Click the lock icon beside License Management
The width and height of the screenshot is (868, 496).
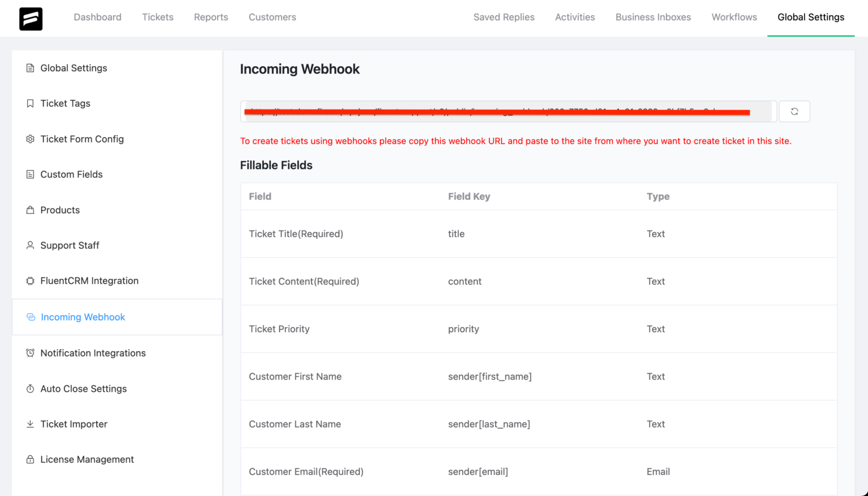click(x=30, y=459)
